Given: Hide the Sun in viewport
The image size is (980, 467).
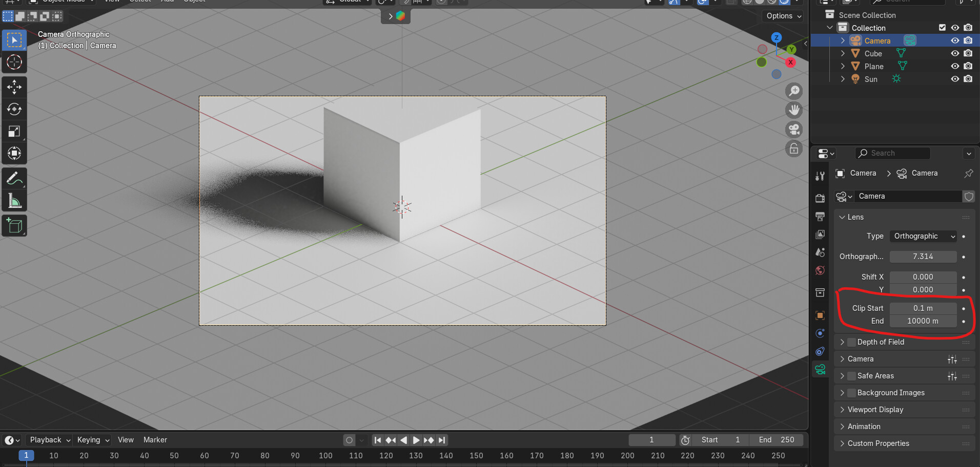Looking at the screenshot, I should point(955,79).
